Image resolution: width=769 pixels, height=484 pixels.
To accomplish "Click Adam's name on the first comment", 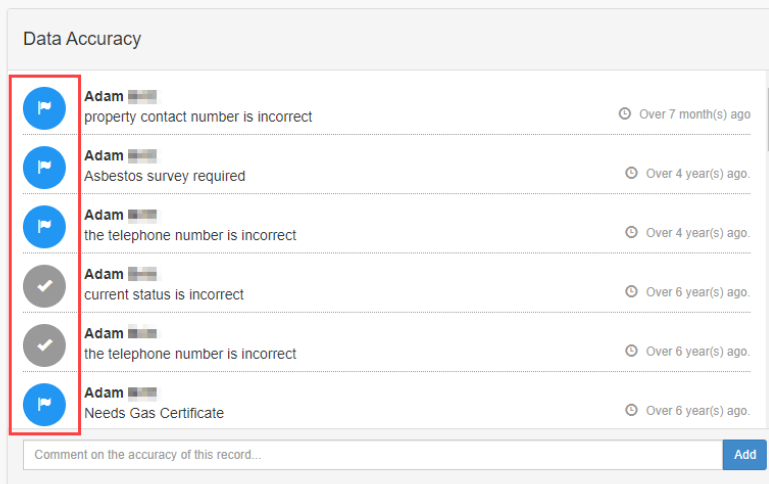I will tap(104, 97).
